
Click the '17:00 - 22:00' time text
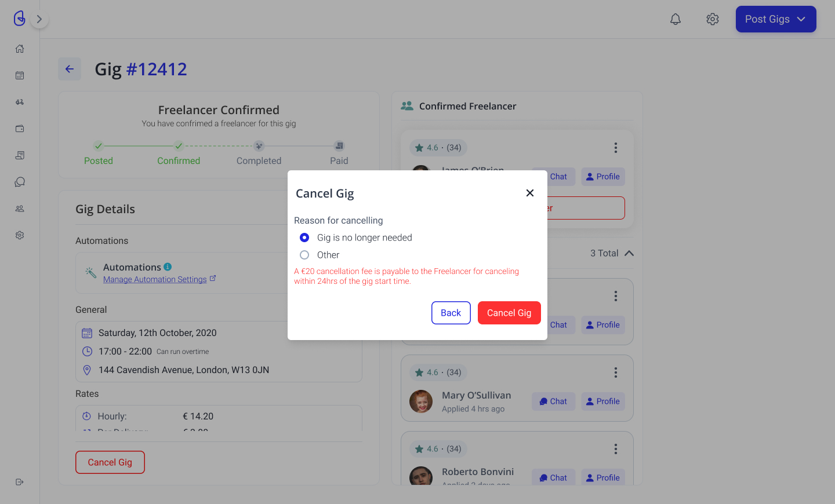coord(125,352)
